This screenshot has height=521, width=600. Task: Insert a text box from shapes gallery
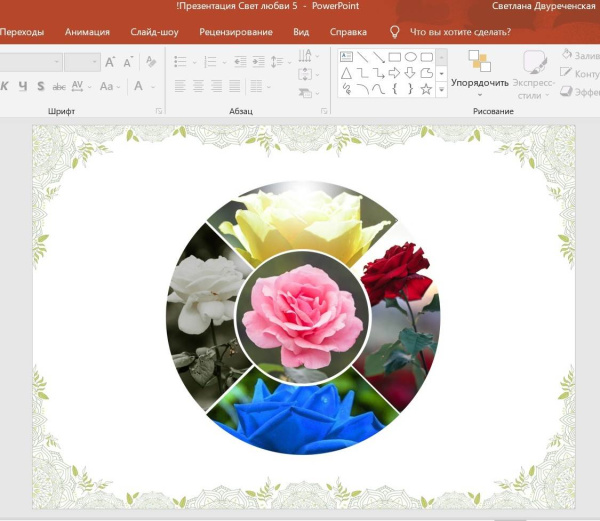pos(346,57)
